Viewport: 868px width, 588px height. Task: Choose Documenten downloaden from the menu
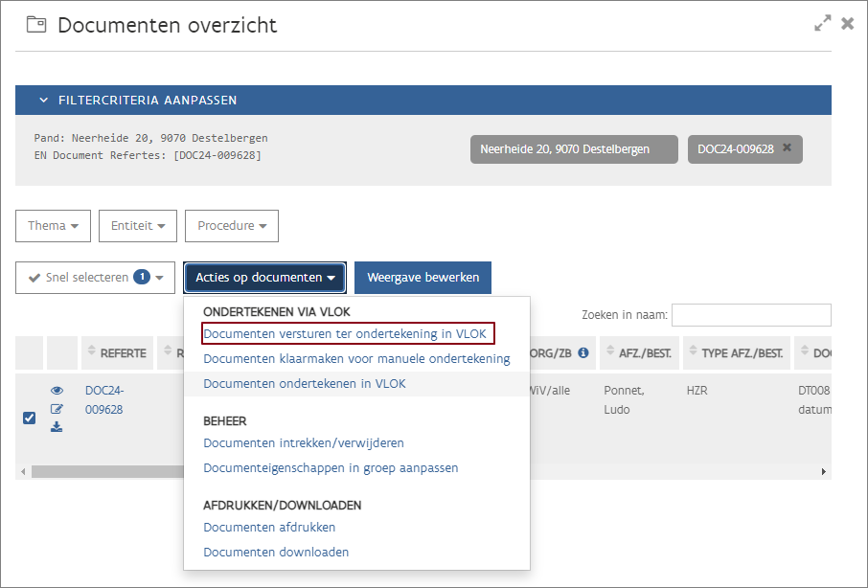pos(276,553)
